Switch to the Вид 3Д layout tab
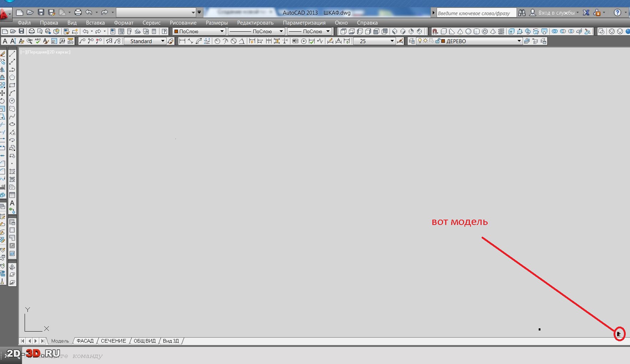This screenshot has width=630, height=364. pos(171,341)
